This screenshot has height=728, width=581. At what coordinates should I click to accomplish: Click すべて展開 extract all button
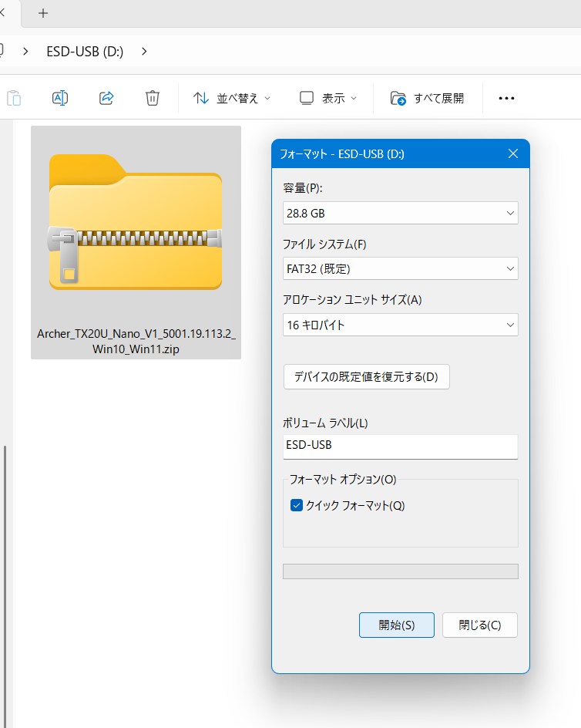pos(428,98)
